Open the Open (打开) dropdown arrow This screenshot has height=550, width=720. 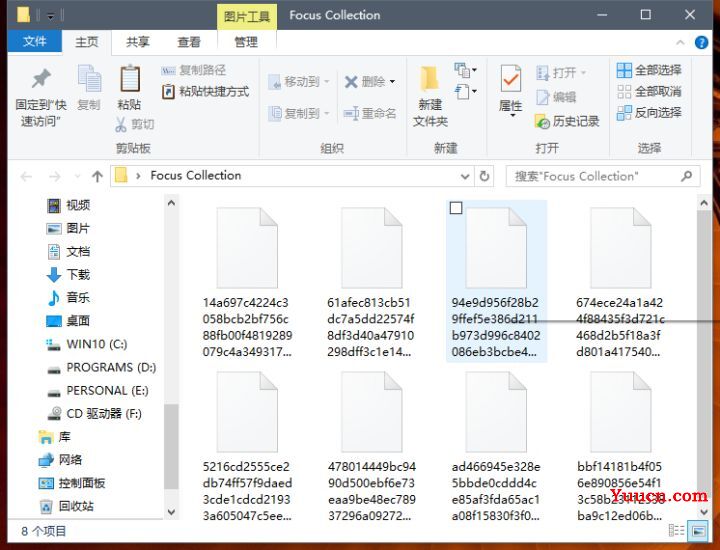[x=584, y=73]
